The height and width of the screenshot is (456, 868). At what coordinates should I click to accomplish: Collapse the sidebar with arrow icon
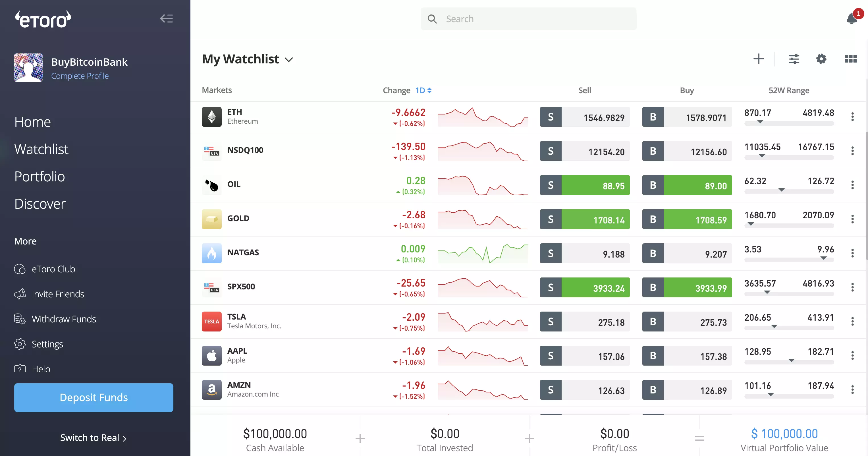point(167,18)
